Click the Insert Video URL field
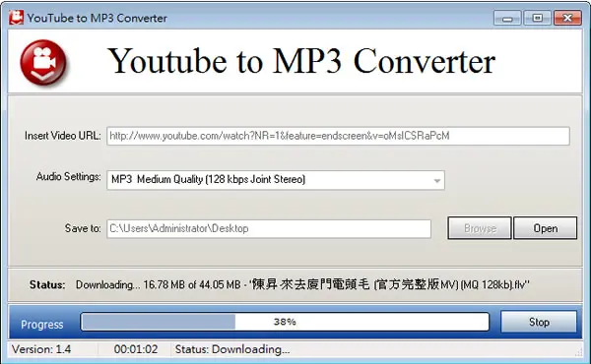The height and width of the screenshot is (364, 591). pyautogui.click(x=338, y=136)
